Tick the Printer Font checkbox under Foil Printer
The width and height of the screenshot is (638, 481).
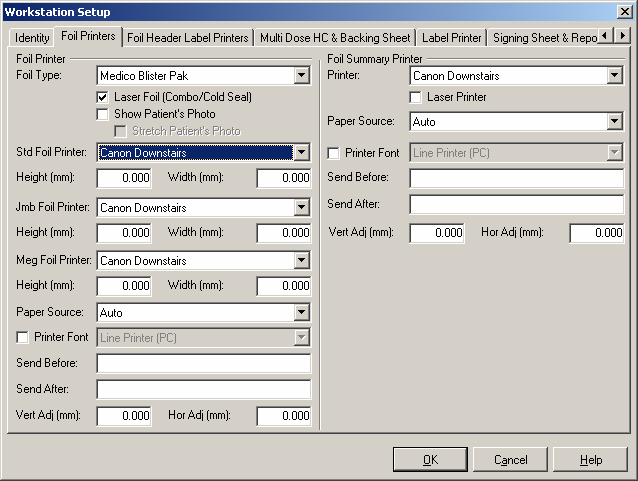click(x=24, y=338)
